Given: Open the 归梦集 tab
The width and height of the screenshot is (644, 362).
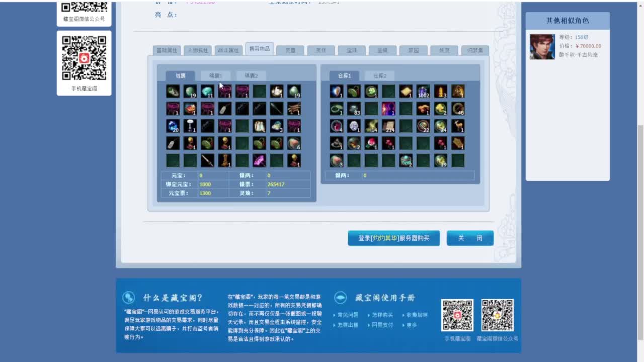Looking at the screenshot, I should (x=475, y=50).
